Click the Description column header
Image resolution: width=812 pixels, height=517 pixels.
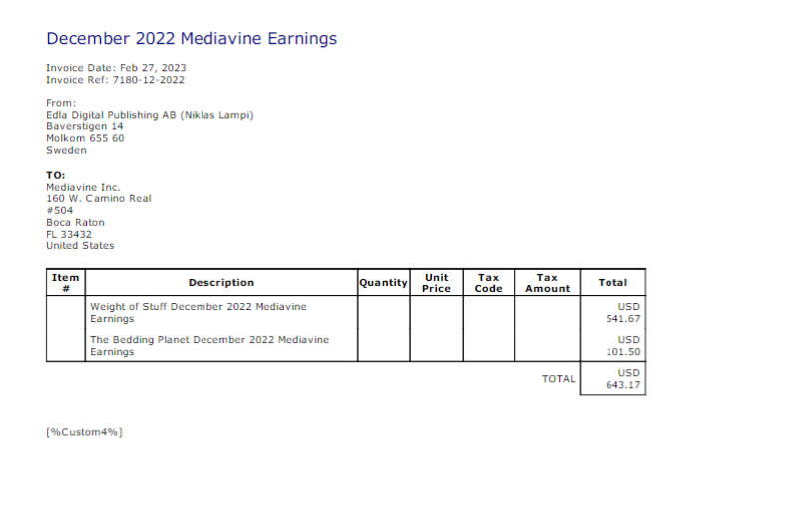221,282
